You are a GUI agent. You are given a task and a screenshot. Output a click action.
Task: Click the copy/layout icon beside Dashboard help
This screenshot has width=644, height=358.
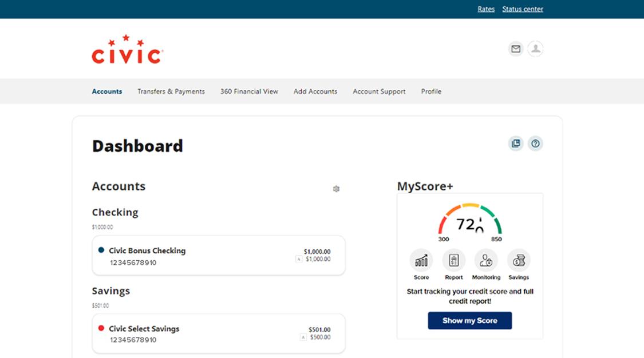[516, 144]
